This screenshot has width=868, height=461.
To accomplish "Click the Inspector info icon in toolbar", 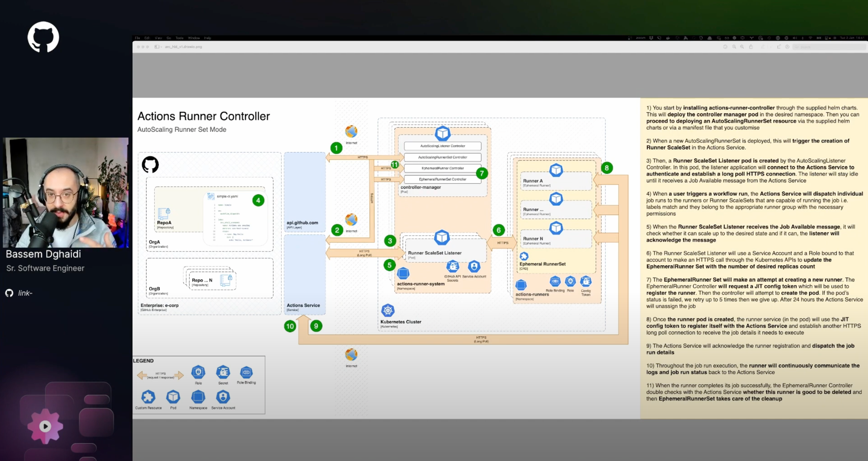I will pos(725,47).
